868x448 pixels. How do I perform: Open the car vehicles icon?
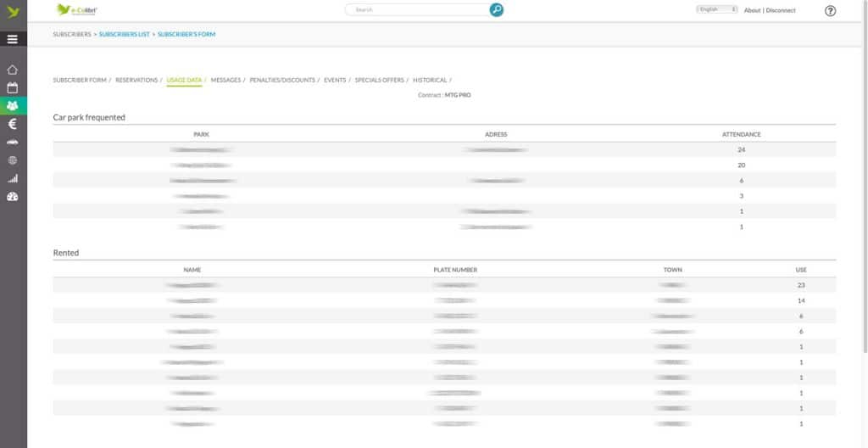tap(12, 143)
